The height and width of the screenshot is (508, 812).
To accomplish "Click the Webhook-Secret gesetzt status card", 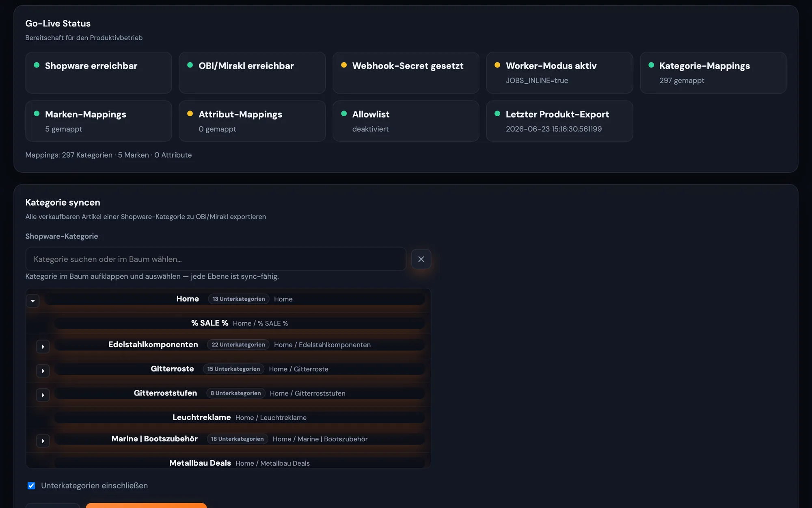I will (406, 73).
